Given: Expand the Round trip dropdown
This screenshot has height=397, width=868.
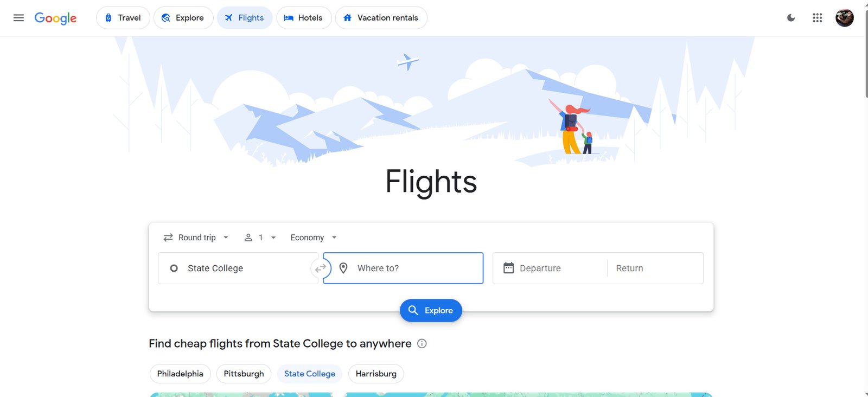Looking at the screenshot, I should 196,238.
